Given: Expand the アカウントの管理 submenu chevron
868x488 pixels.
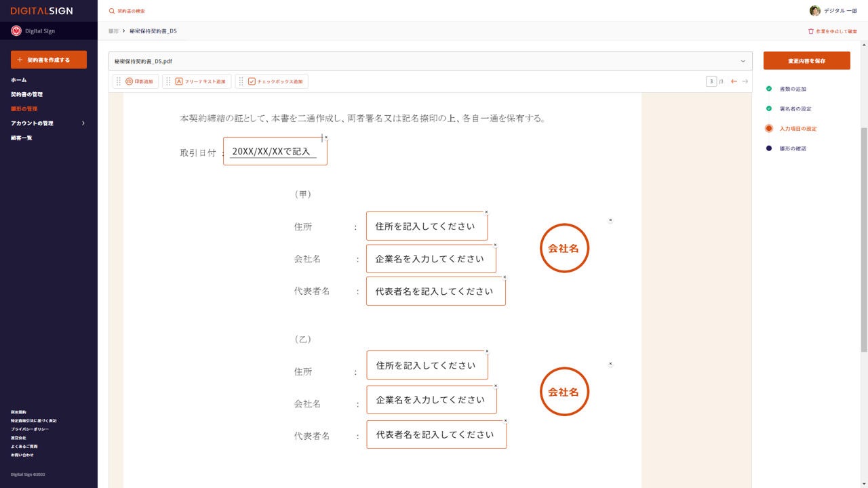Looking at the screenshot, I should pyautogui.click(x=83, y=123).
